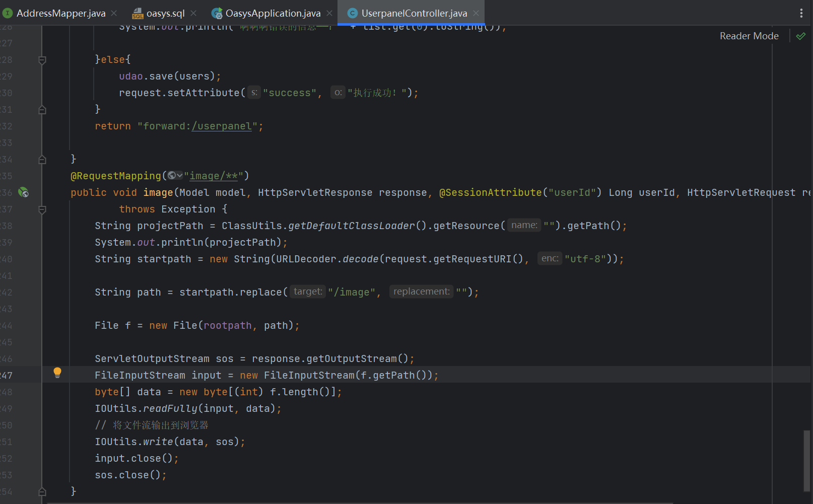
Task: Click the green inspections checkmark icon
Action: coord(800,36)
